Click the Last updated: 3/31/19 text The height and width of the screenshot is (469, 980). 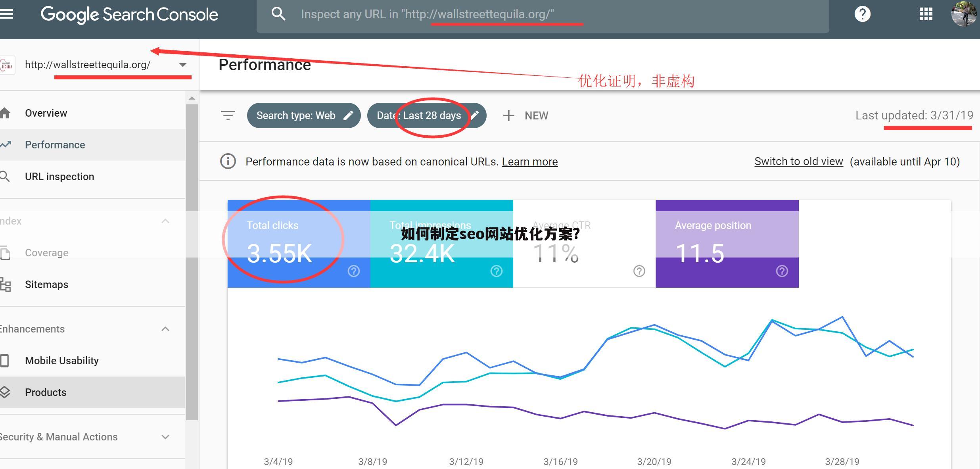click(x=914, y=115)
